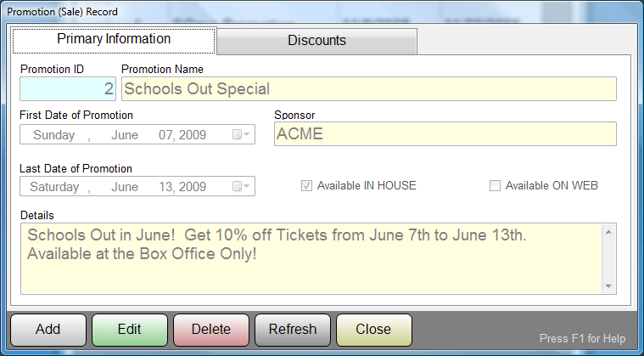
Task: Toggle the Available IN HOUSE checkbox
Action: pos(306,186)
